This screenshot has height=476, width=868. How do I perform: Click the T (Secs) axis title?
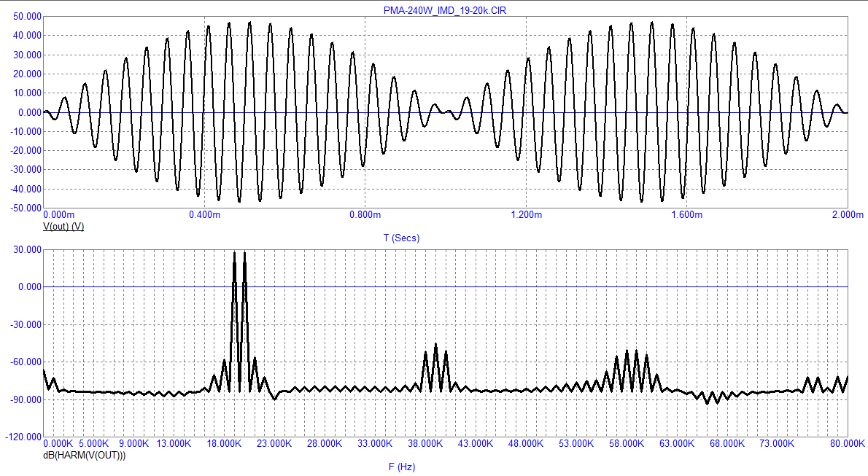(x=401, y=238)
